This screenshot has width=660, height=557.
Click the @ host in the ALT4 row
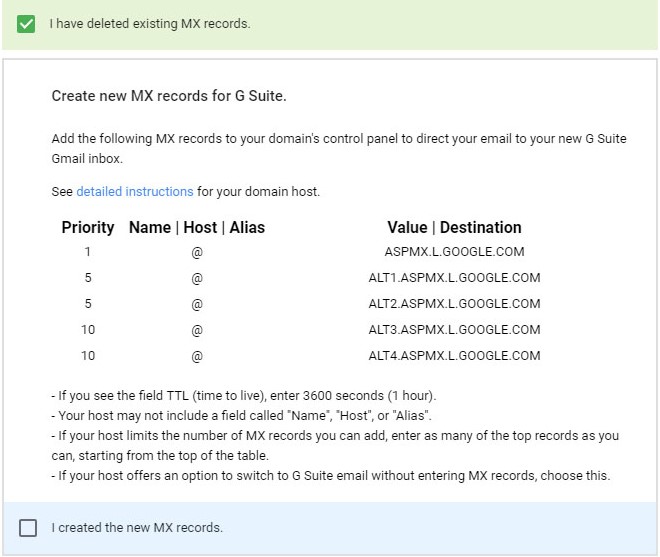[197, 356]
